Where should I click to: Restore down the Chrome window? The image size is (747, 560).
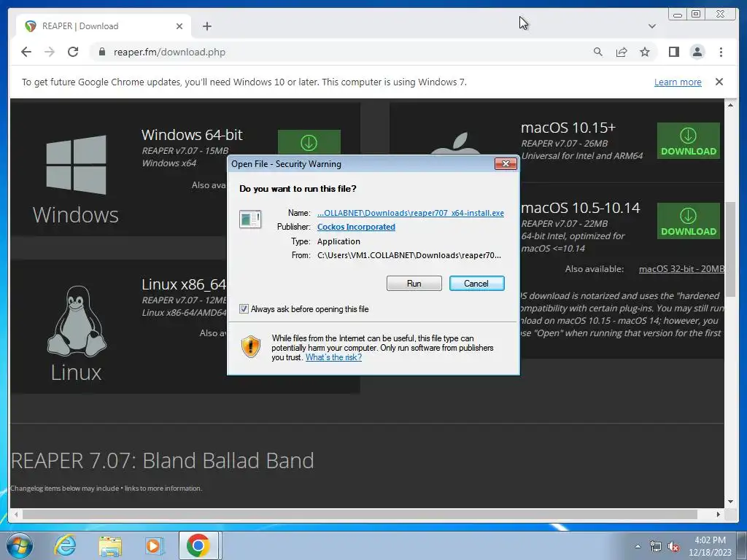[x=695, y=15]
